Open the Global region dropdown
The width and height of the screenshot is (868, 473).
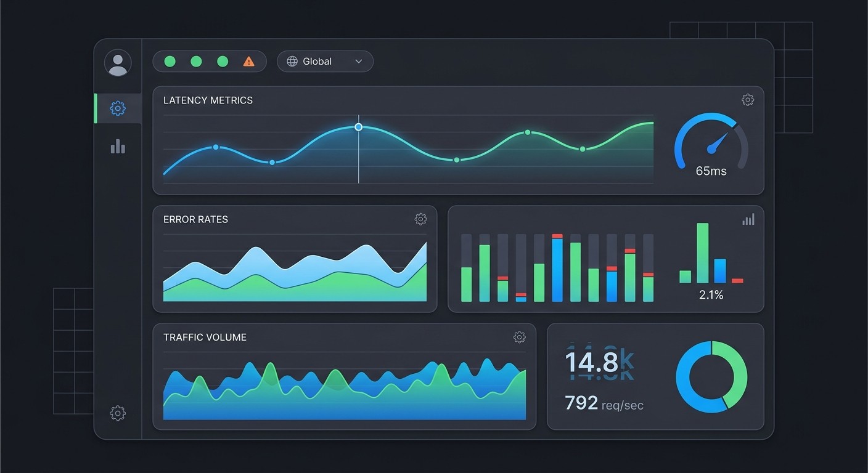(325, 61)
